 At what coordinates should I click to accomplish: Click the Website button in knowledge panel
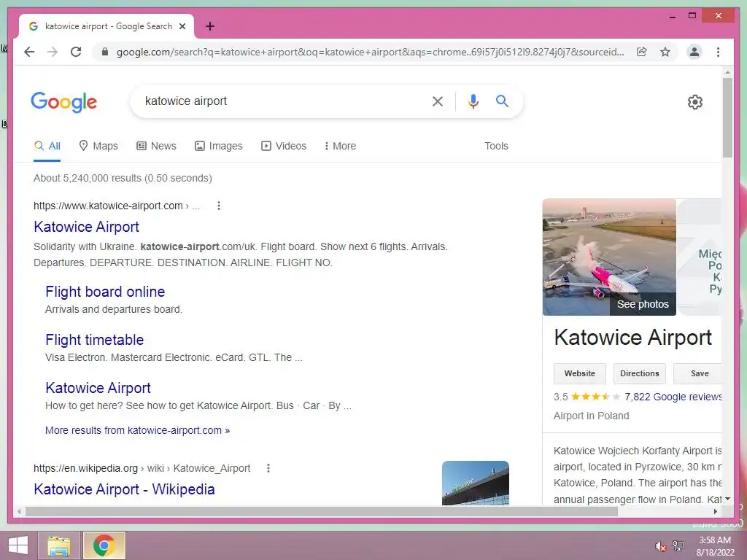(580, 373)
